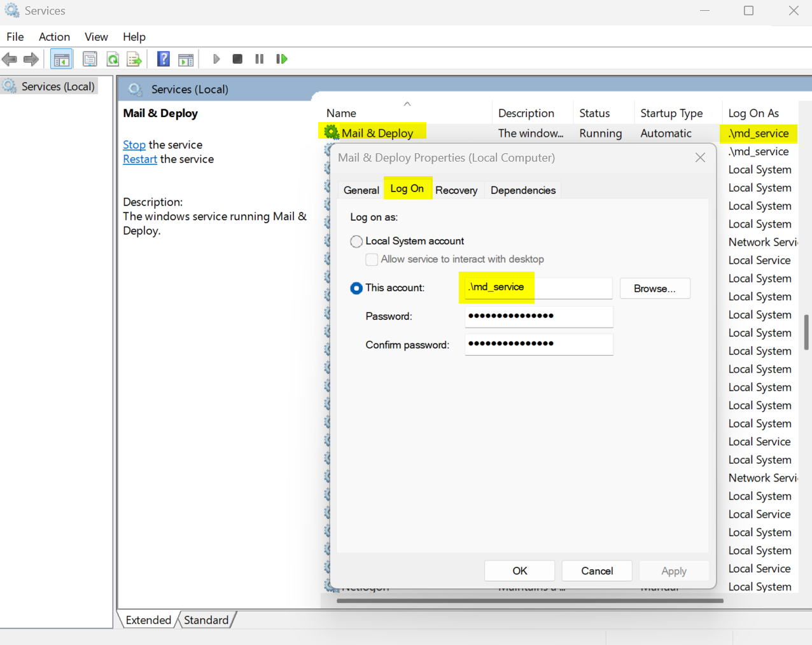Switch to the Standard view tab
812x645 pixels.
tap(206, 620)
